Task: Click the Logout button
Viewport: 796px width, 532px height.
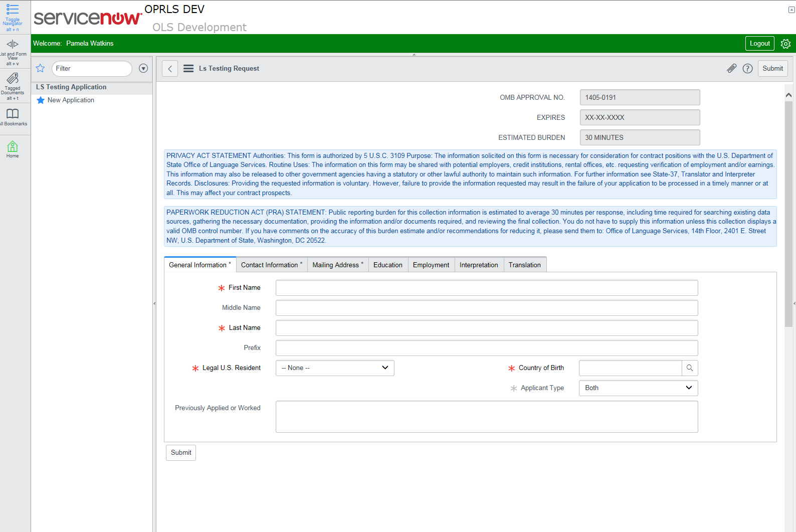Action: [x=759, y=44]
